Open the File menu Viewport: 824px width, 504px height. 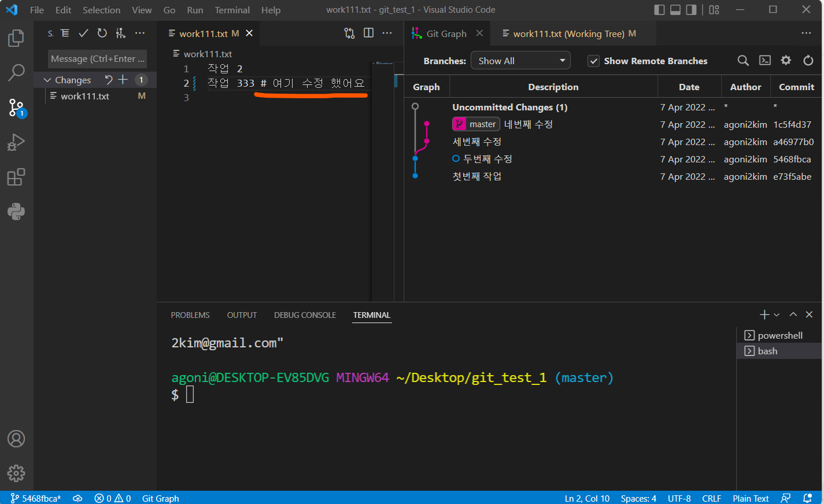(37, 10)
